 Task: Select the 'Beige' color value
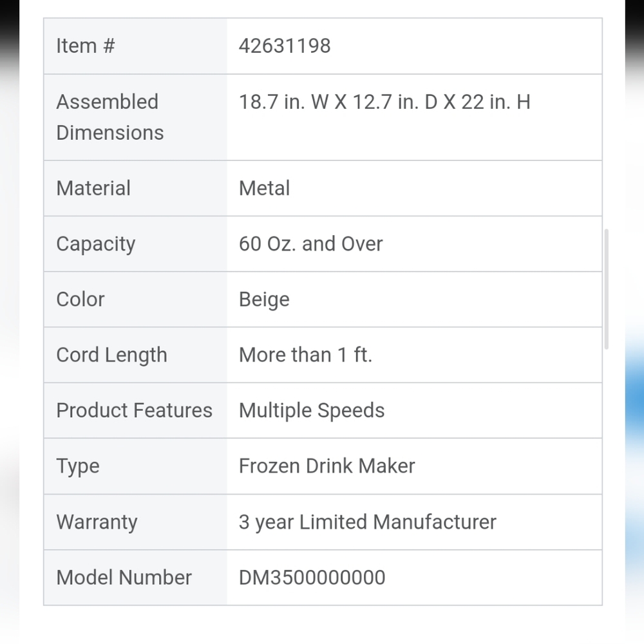point(264,300)
